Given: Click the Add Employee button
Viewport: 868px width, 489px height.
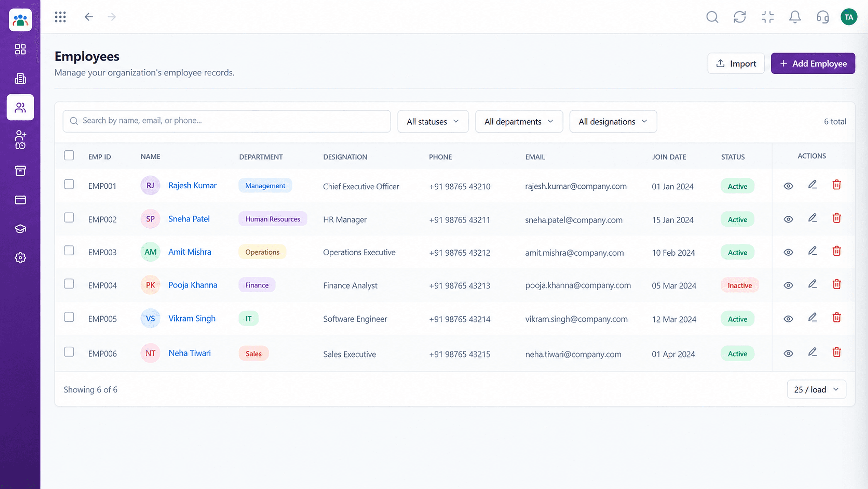Looking at the screenshot, I should click(x=813, y=63).
